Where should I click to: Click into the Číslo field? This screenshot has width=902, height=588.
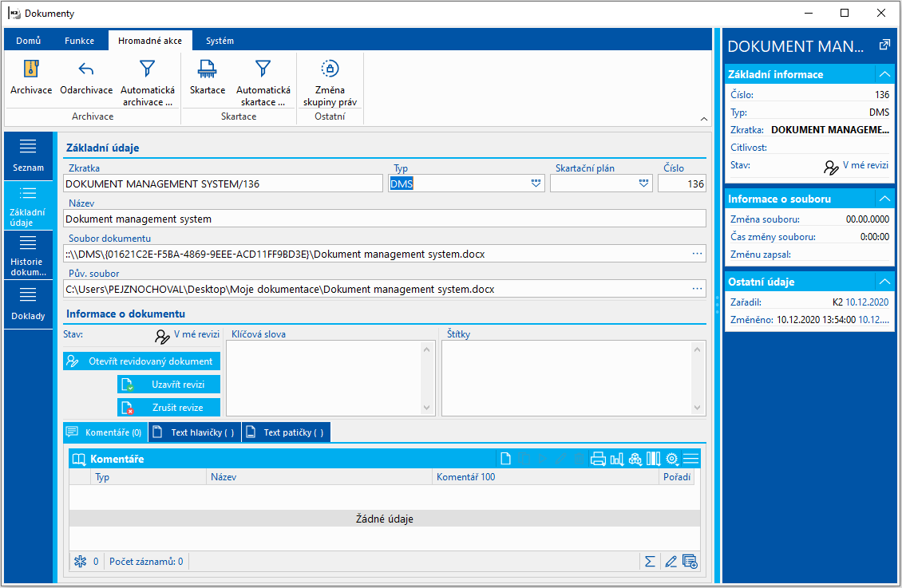pyautogui.click(x=682, y=184)
